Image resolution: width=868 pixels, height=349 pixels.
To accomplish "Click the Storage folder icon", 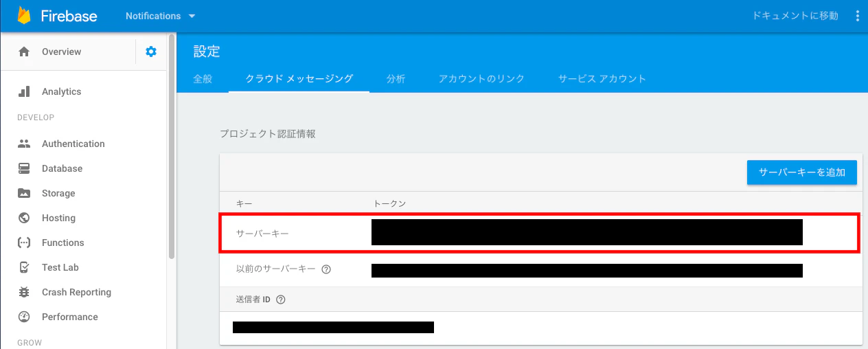I will pos(24,193).
